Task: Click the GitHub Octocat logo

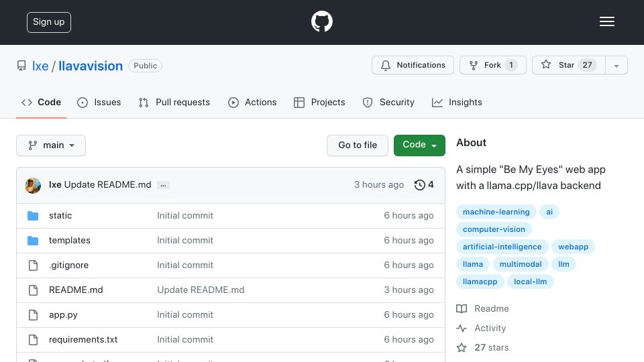Action: (x=321, y=21)
